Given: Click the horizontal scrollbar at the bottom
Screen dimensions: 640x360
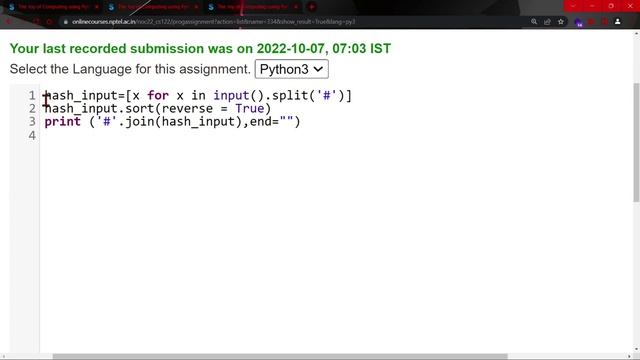Looking at the screenshot, I should tap(280, 357).
